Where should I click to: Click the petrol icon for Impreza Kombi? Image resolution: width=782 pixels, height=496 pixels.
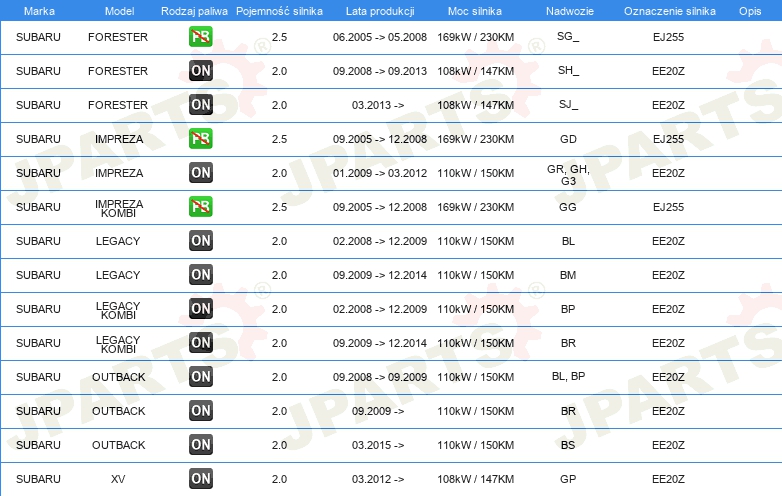click(x=201, y=207)
